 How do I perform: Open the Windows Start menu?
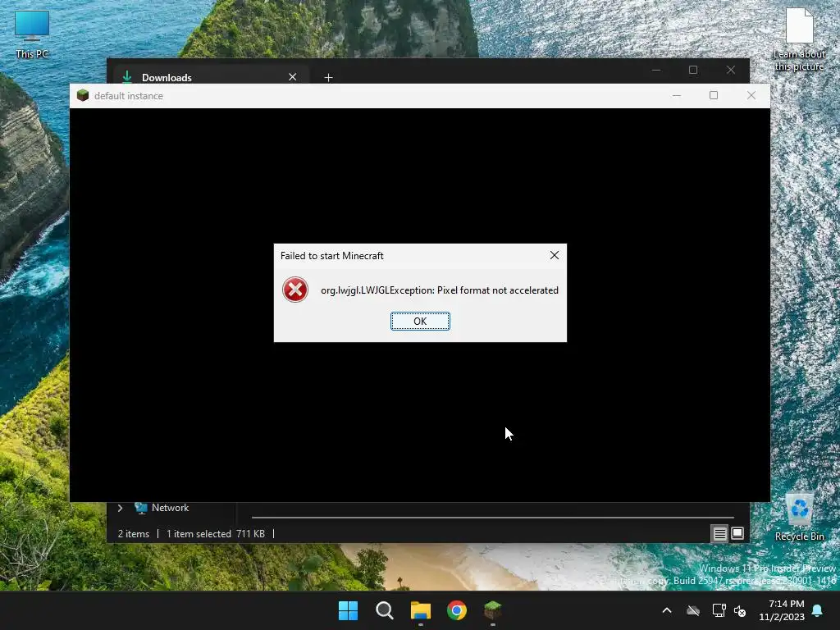click(348, 610)
